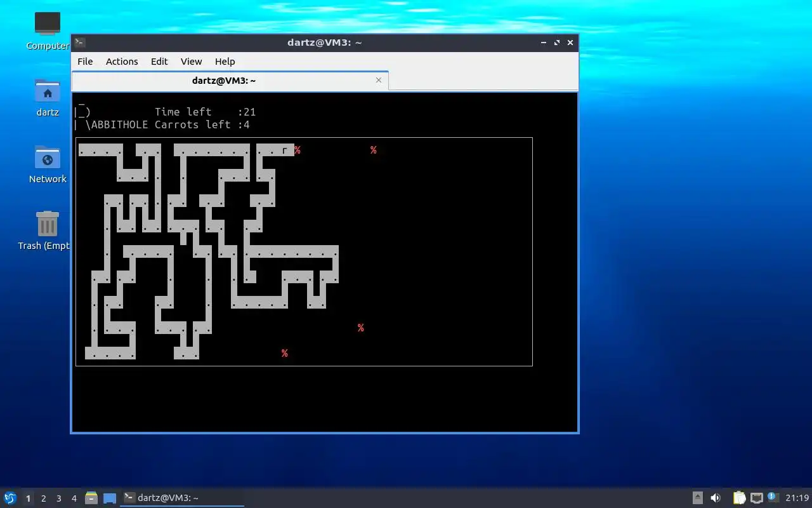
Task: Click the rabbit 'r' character in the maze
Action: 285,150
